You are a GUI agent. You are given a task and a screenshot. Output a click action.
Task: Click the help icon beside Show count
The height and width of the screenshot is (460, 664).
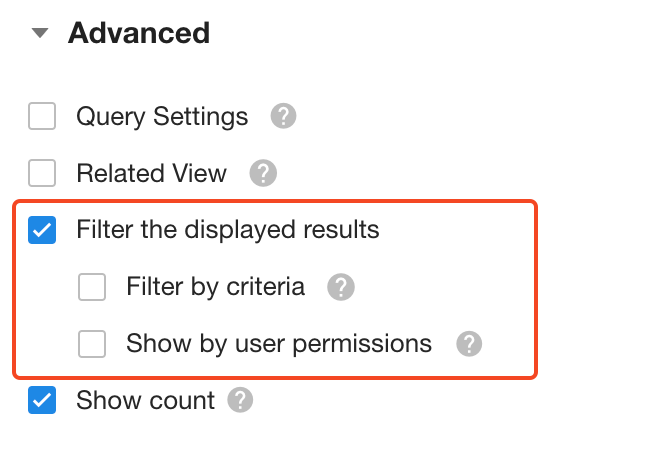(x=240, y=402)
